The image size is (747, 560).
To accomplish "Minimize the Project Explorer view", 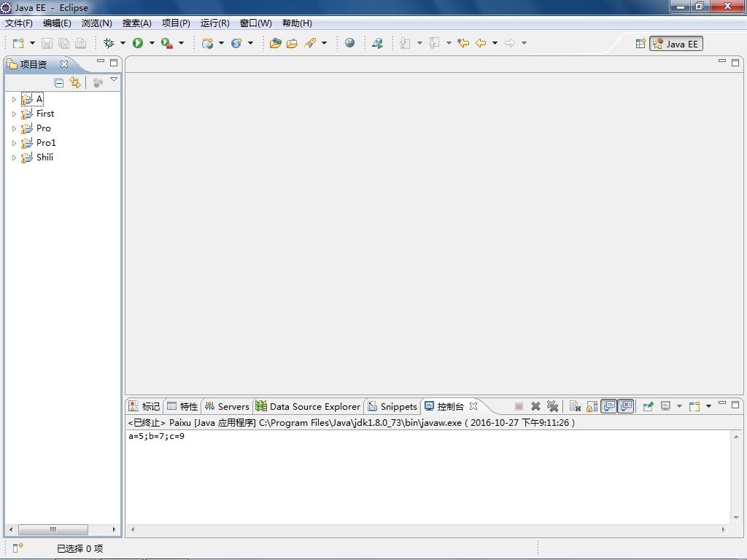I will 101,61.
